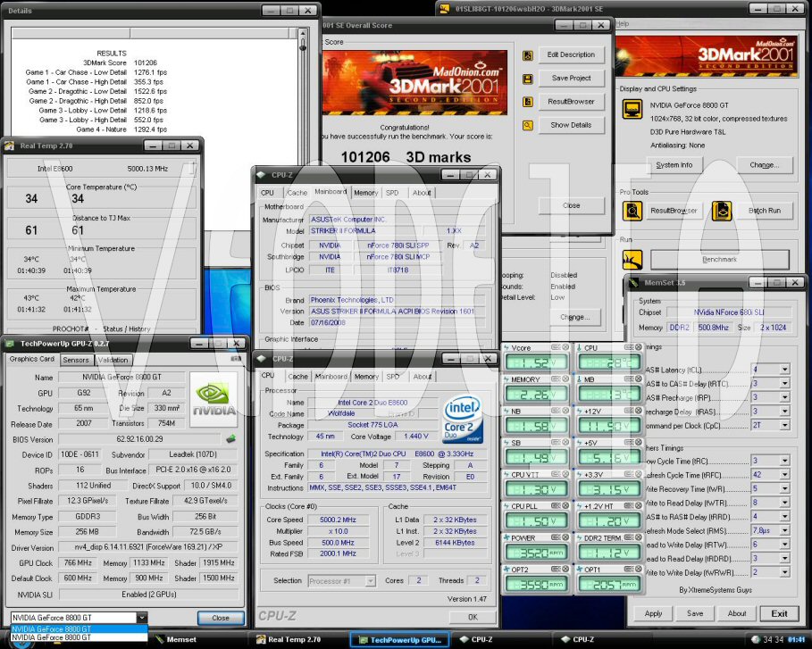
Task: Click the BIOS Version field 62.92.16.00.29
Action: click(x=139, y=439)
